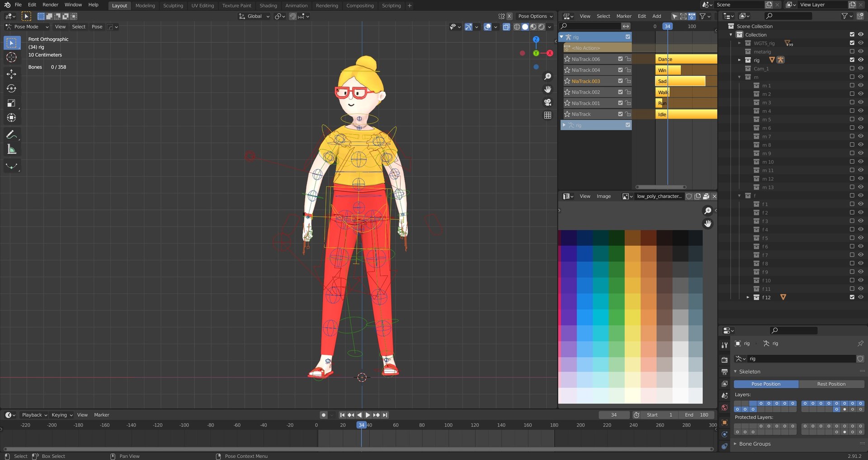Pin the properties panel context
The width and height of the screenshot is (868, 460).
tap(860, 343)
